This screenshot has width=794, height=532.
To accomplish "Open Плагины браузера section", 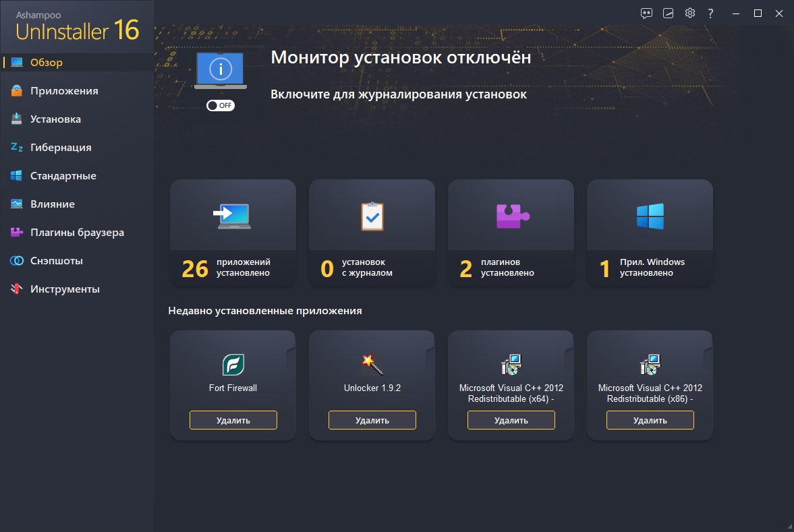I will (x=77, y=233).
